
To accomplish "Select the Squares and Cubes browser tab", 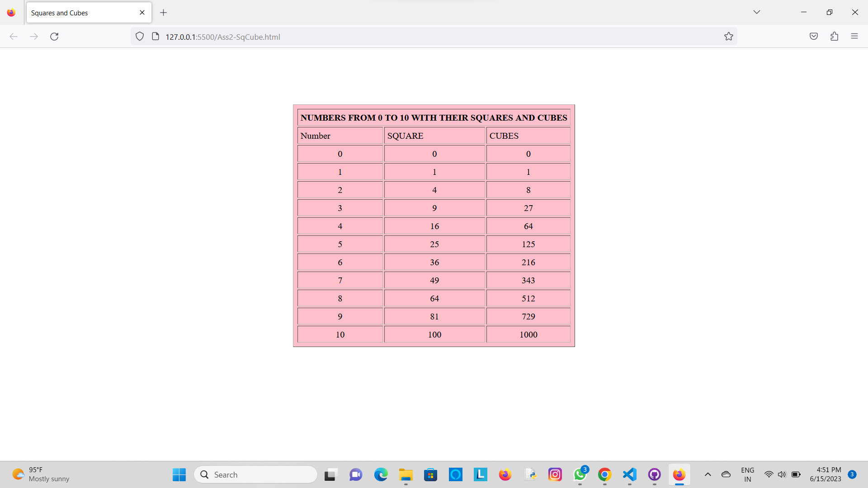I will 72,13.
